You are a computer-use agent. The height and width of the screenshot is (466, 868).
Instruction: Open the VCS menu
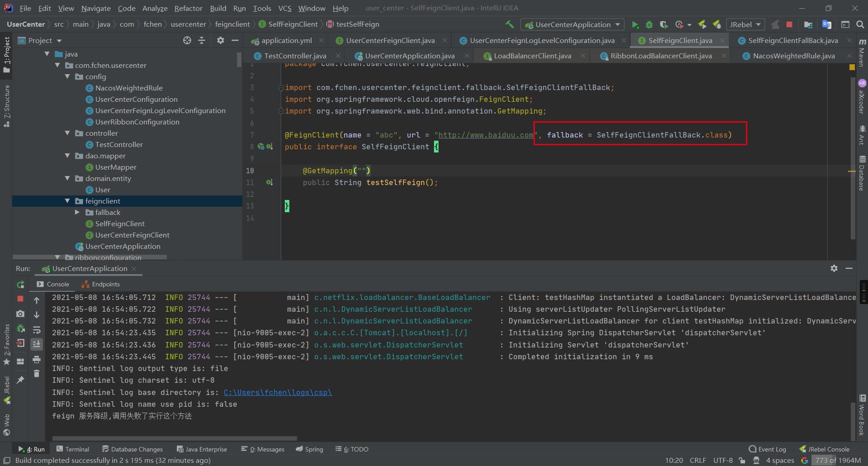click(285, 8)
